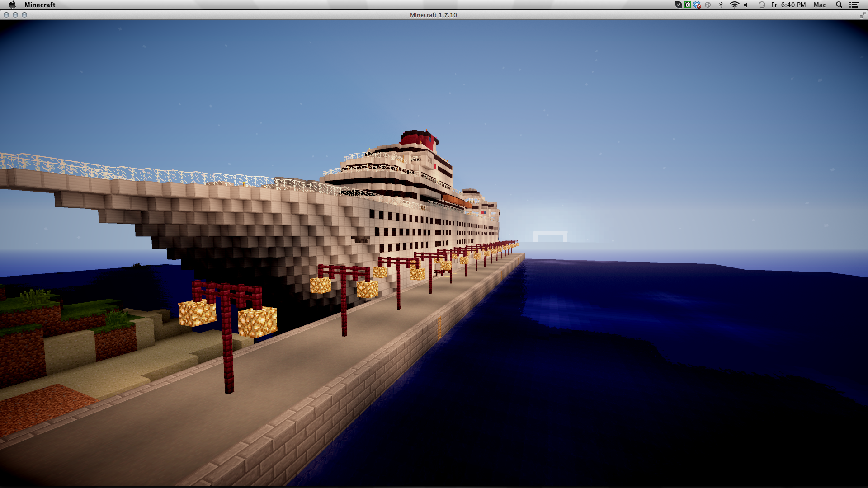Toggle fullscreen with window's arrow icon

tap(862, 15)
